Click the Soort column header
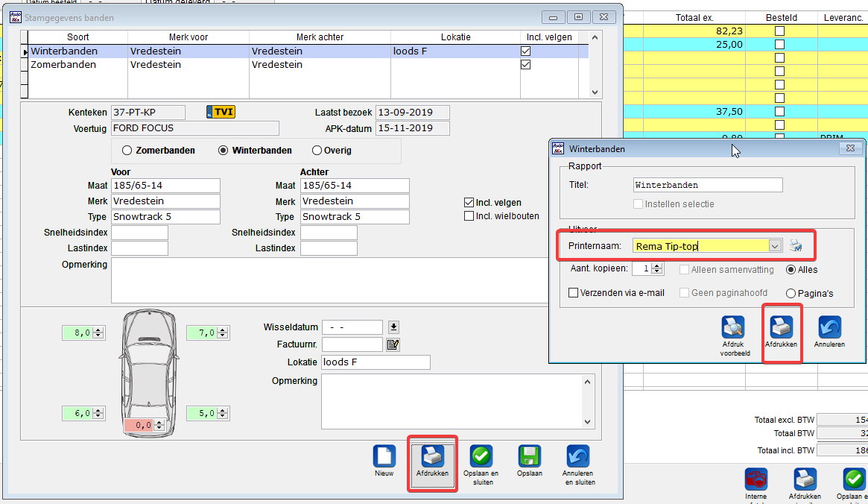The width and height of the screenshot is (868, 504). tap(78, 37)
